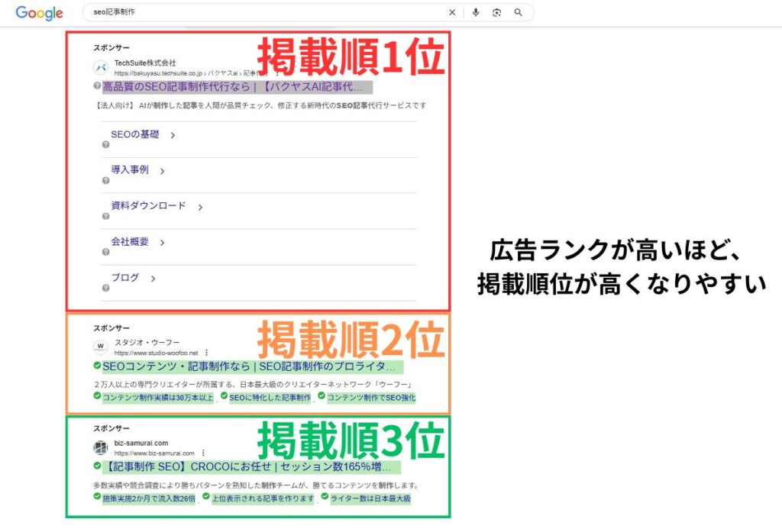Open the help badge next to the first ad headline
The image size is (782, 532).
point(96,85)
